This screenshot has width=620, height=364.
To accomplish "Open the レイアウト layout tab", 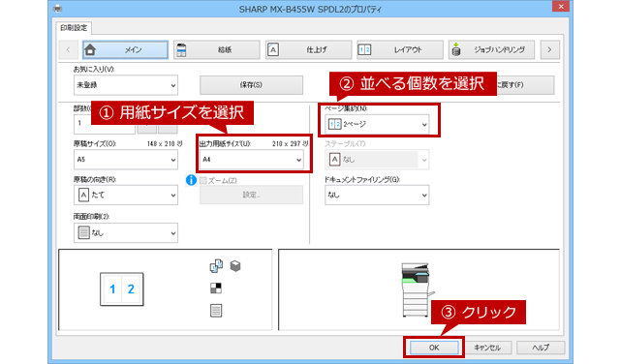I will [x=400, y=49].
